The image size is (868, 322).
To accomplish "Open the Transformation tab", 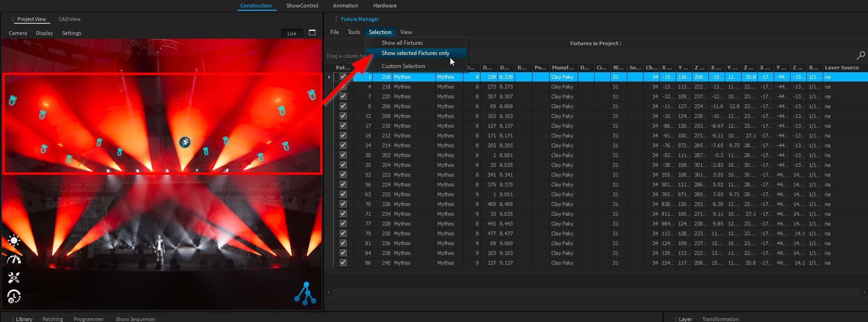I will (721, 319).
